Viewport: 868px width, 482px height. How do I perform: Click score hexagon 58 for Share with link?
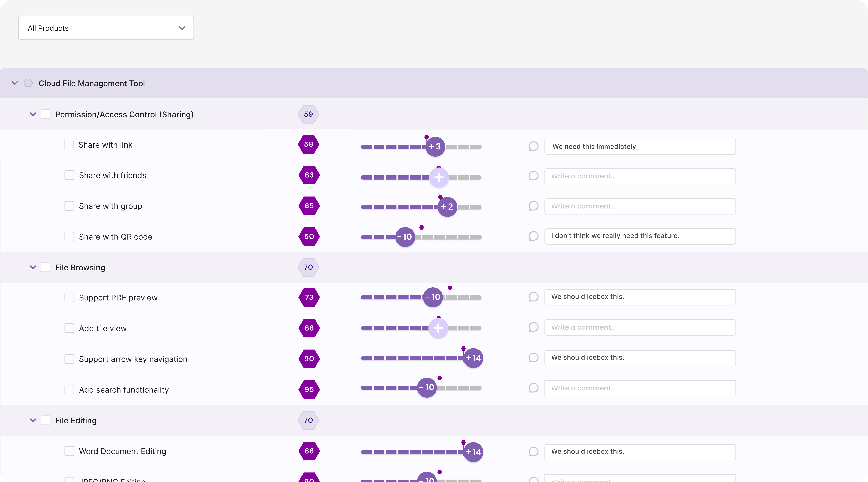click(x=309, y=144)
